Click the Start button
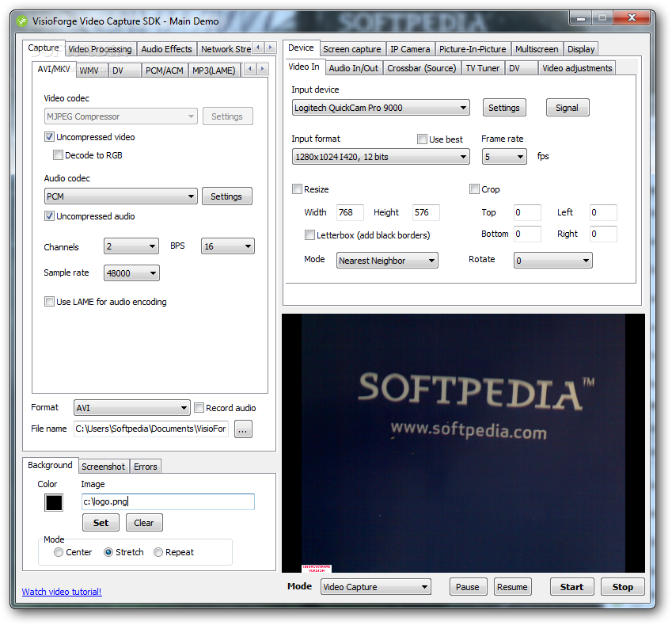Image resolution: width=672 pixels, height=625 pixels. (571, 587)
